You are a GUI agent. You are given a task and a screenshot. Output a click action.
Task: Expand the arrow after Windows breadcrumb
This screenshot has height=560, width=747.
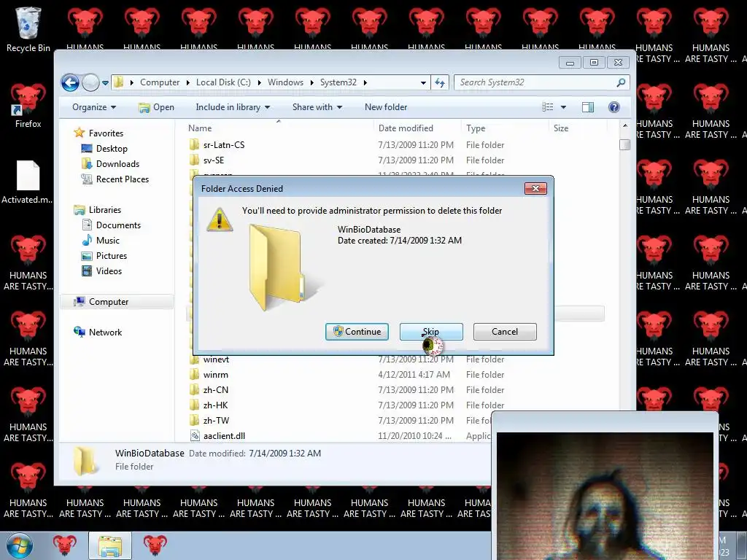pyautogui.click(x=312, y=82)
